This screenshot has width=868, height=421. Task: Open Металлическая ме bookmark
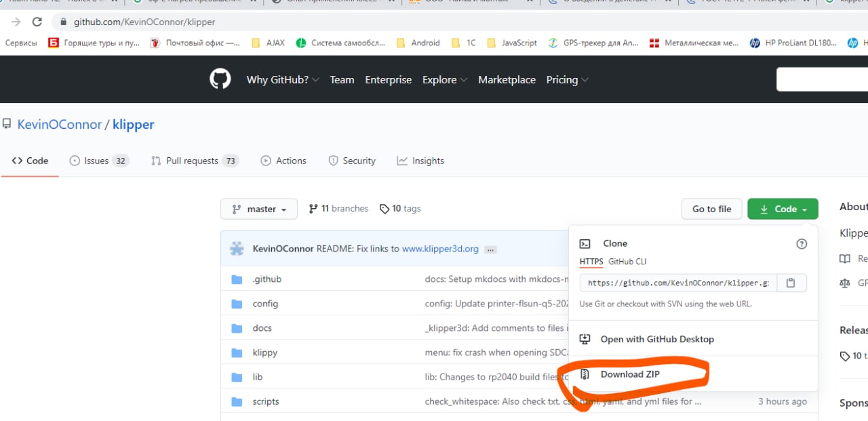[x=694, y=43]
